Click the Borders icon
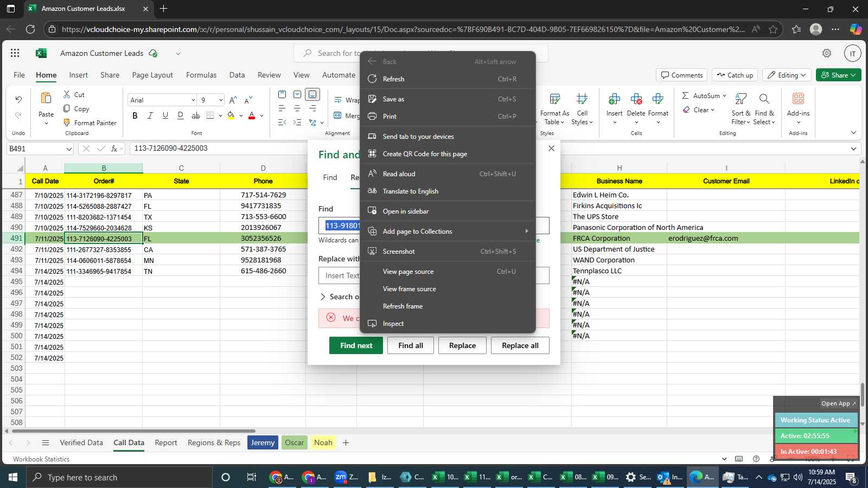 [x=210, y=115]
